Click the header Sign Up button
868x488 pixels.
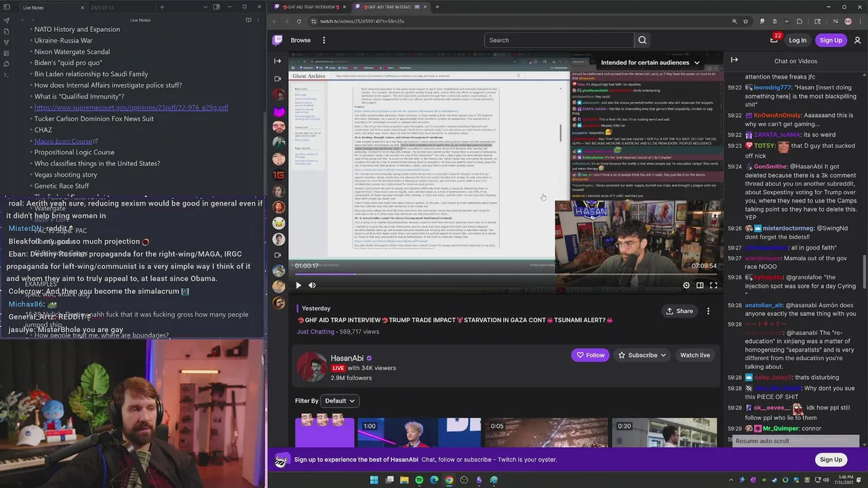point(831,40)
